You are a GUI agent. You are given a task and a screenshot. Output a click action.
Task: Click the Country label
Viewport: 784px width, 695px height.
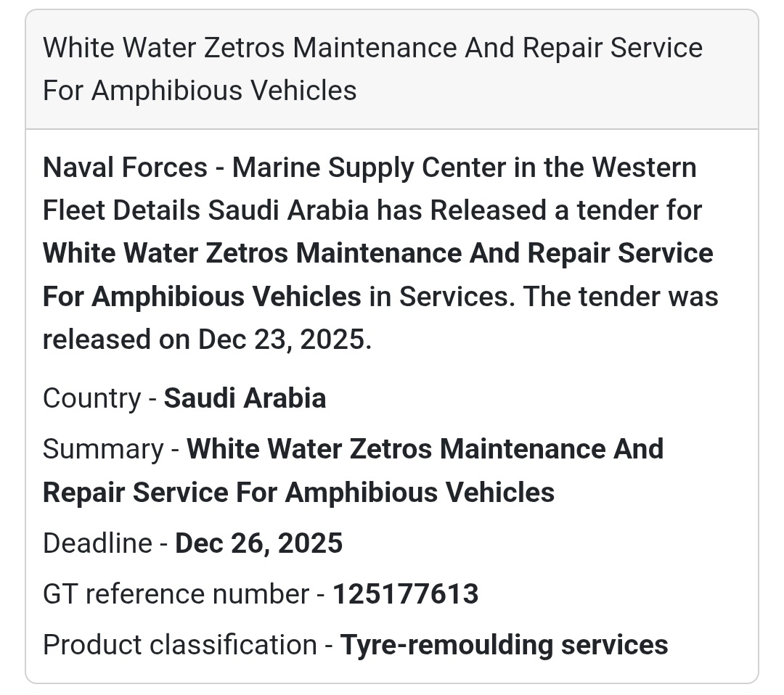point(91,398)
